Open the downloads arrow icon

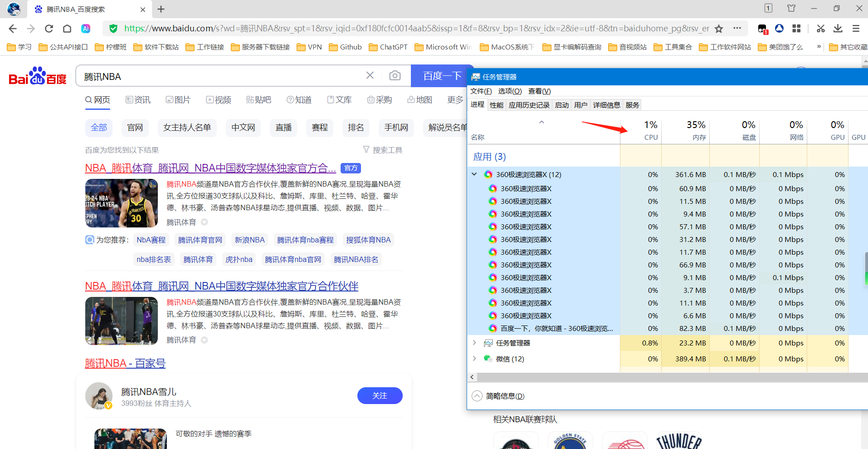pyautogui.click(x=838, y=29)
